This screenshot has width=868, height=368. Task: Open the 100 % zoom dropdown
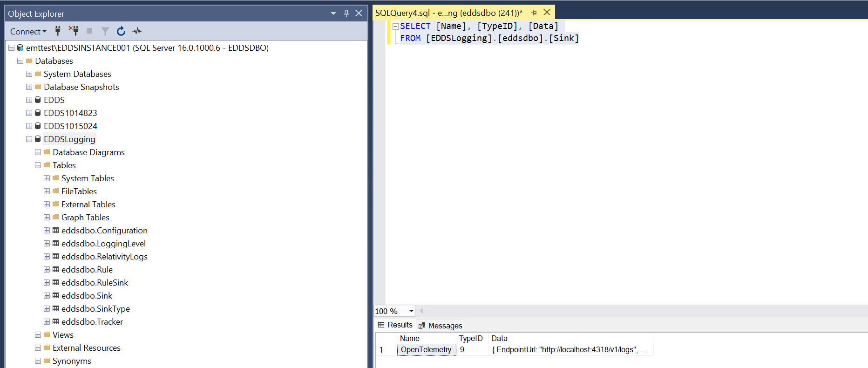[x=411, y=311]
